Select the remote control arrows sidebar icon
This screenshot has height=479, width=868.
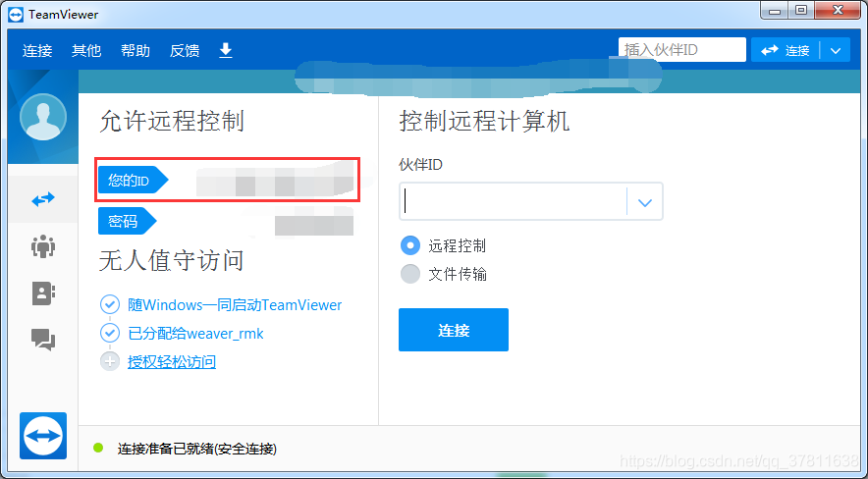click(43, 199)
